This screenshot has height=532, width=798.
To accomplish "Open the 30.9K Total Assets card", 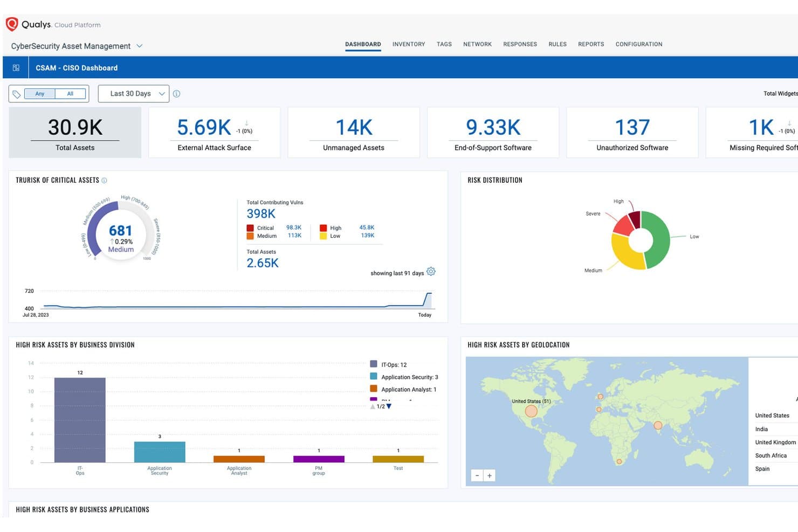I will [75, 133].
